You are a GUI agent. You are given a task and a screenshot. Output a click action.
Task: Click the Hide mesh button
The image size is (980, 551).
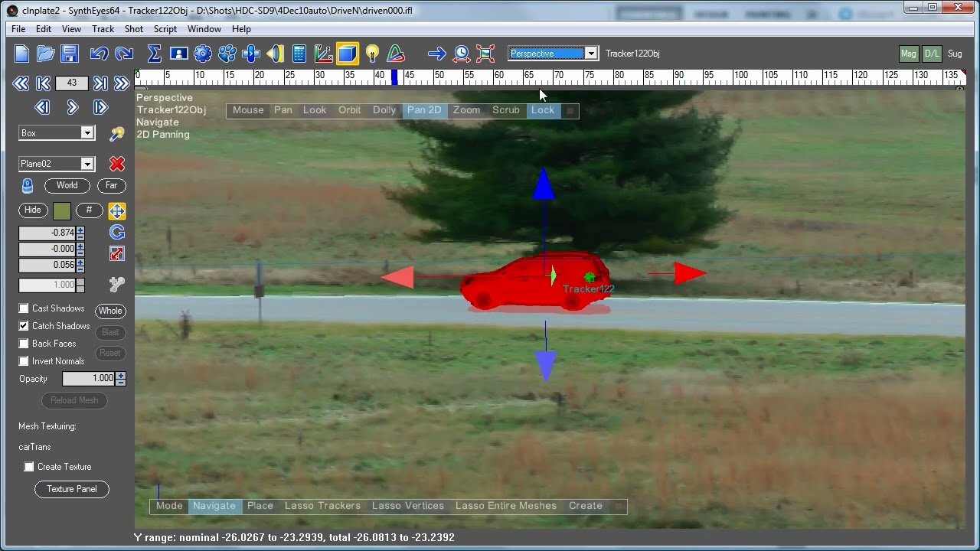(x=33, y=210)
